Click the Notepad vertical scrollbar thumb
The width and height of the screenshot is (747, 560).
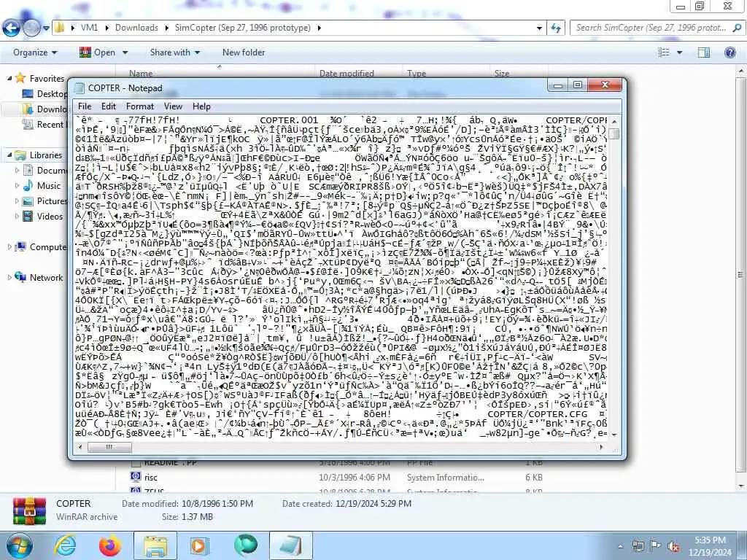click(614, 134)
